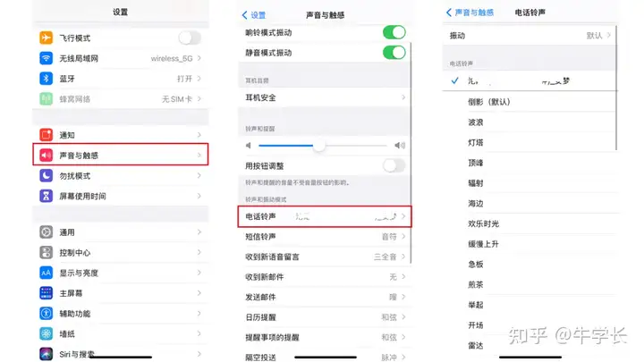Open the 发送邮件 sound option
Screen dimensions: 644x362
tap(325, 297)
